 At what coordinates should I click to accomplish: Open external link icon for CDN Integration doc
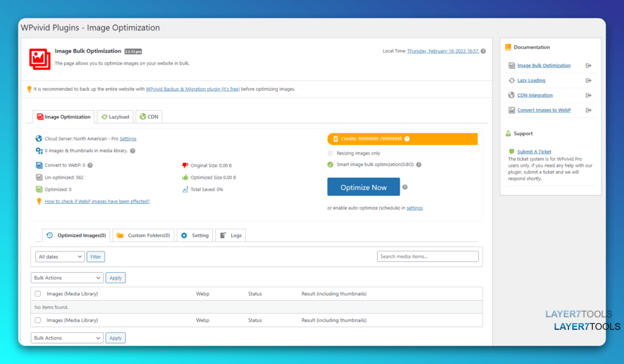589,96
